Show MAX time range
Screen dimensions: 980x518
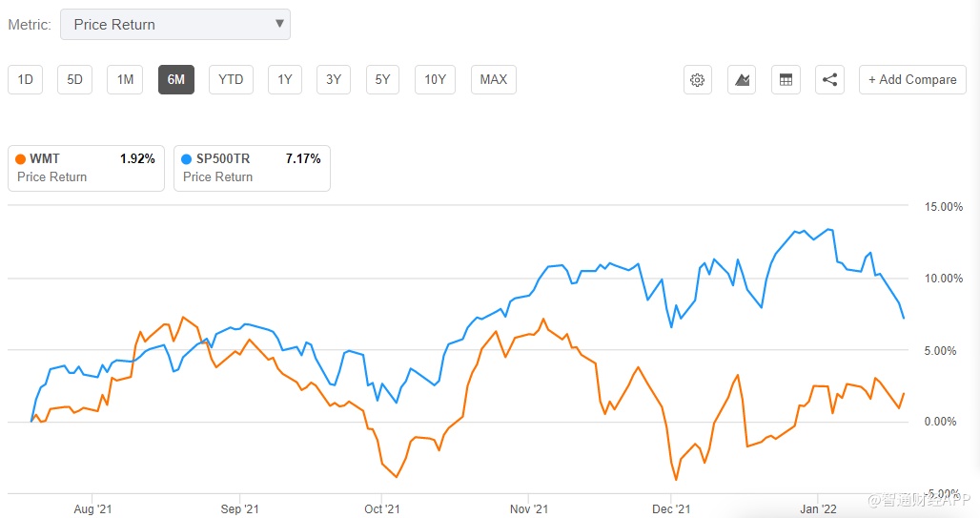[x=493, y=80]
